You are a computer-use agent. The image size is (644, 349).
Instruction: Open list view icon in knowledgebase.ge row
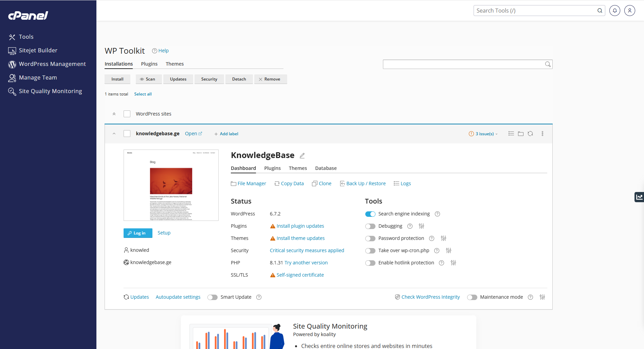pyautogui.click(x=511, y=134)
